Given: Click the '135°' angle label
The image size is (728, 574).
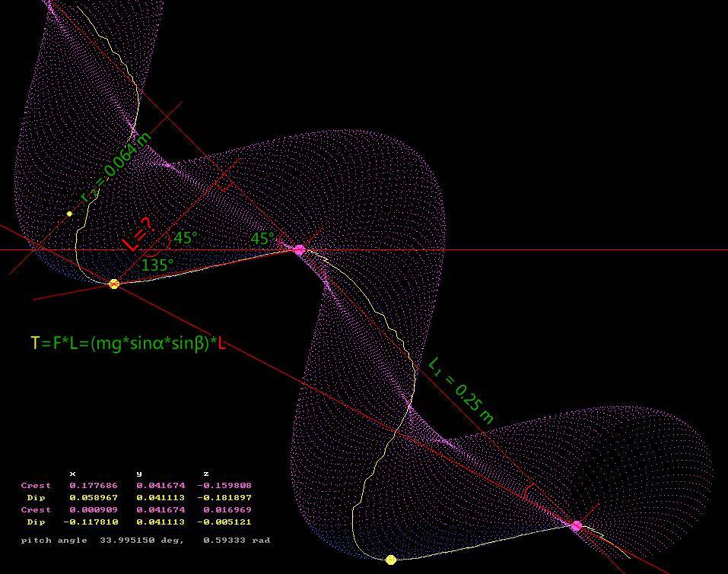Looking at the screenshot, I should 157,265.
